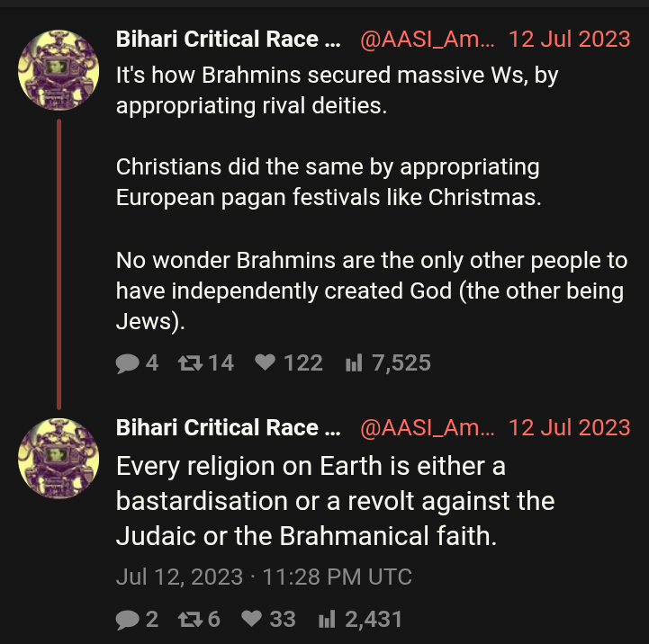Click the second tweet text about religions
The width and height of the screenshot is (649, 644).
pos(335,501)
